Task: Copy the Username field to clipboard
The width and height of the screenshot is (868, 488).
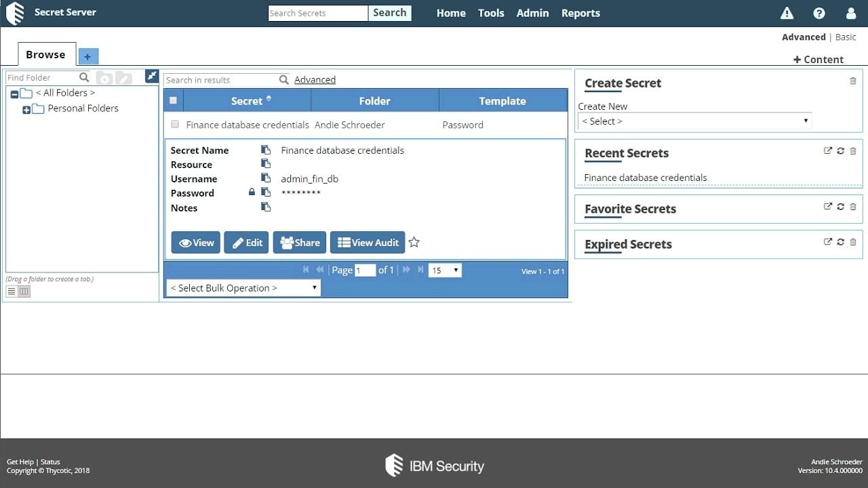Action: coord(266,178)
